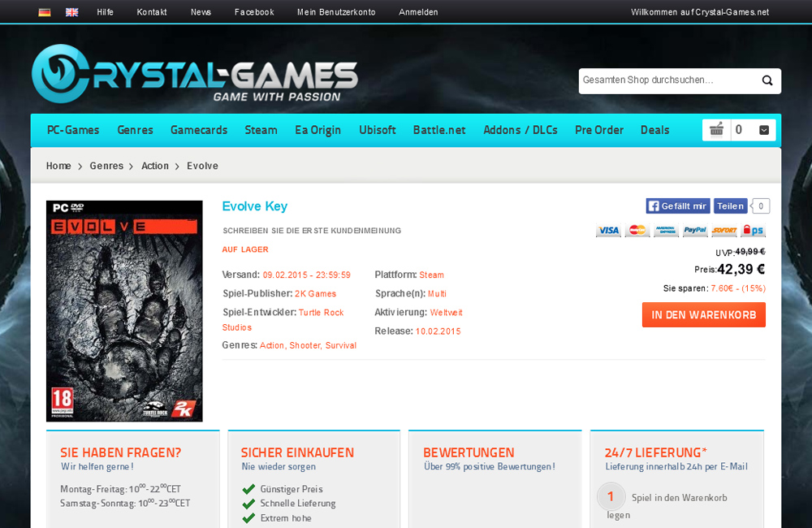
Task: Click the step 1 circle icon
Action: point(611,496)
